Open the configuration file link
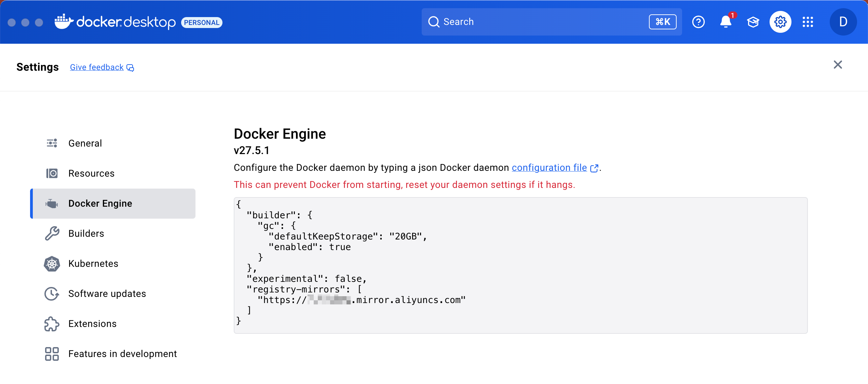 (549, 168)
